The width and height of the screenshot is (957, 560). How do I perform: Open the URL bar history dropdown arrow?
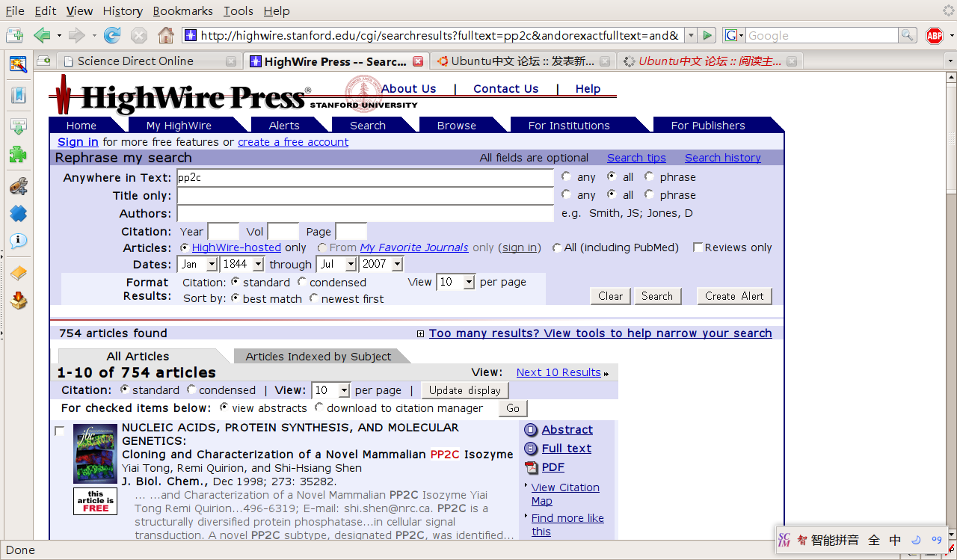coord(691,35)
